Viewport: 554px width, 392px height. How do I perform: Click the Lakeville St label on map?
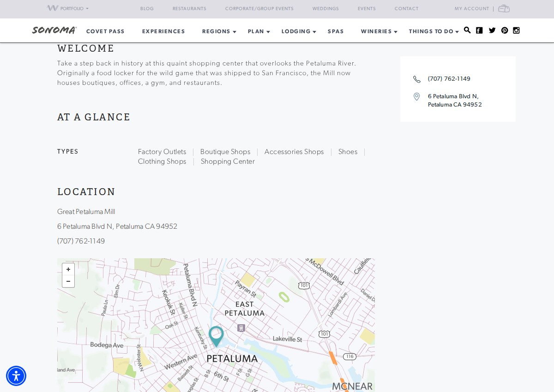287,339
